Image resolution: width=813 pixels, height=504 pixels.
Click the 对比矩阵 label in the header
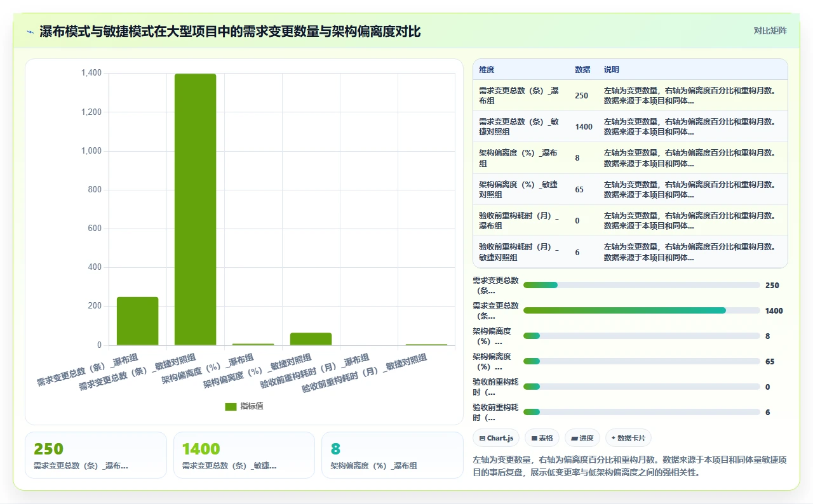point(770,30)
